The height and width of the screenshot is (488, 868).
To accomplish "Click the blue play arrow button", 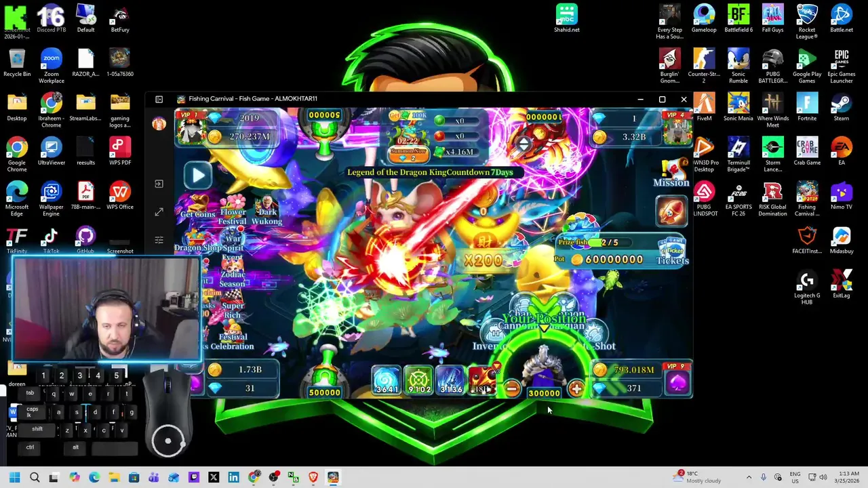I will pos(198,176).
